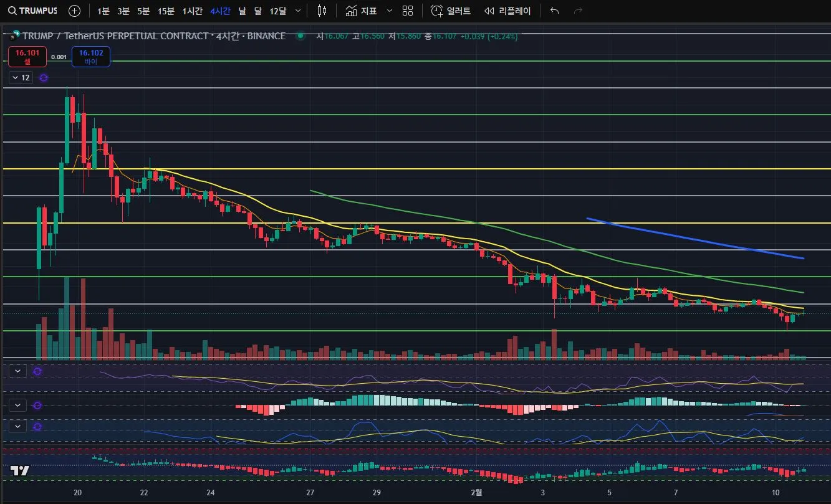Screen dimensions: 831x504
Task: Click the 2월 label on time axis
Action: click(x=476, y=492)
